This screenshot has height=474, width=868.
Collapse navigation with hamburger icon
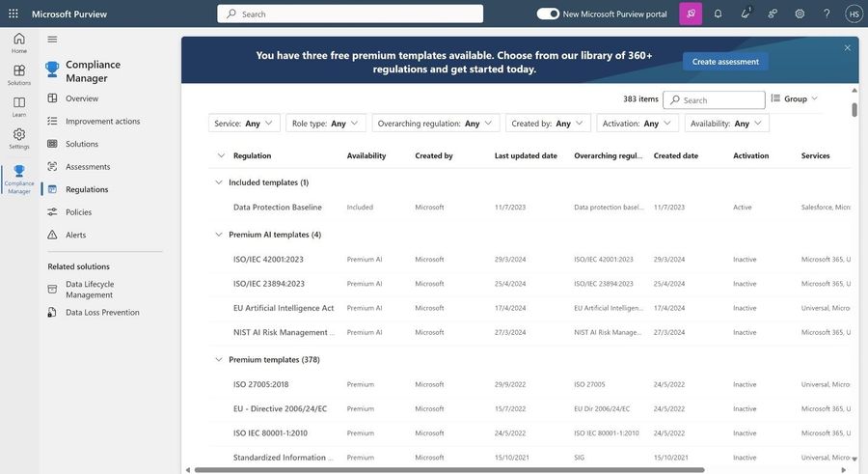pos(52,40)
